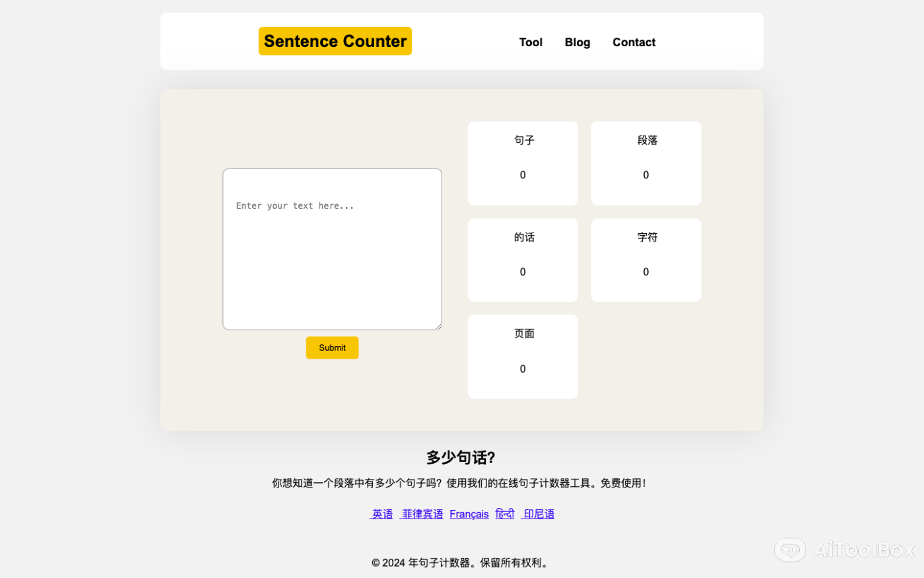Click inside the text entry box
The width and height of the screenshot is (924, 578).
tap(332, 249)
